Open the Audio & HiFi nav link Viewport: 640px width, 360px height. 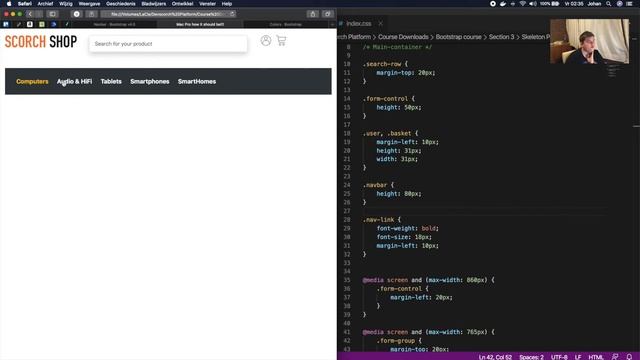(x=74, y=81)
